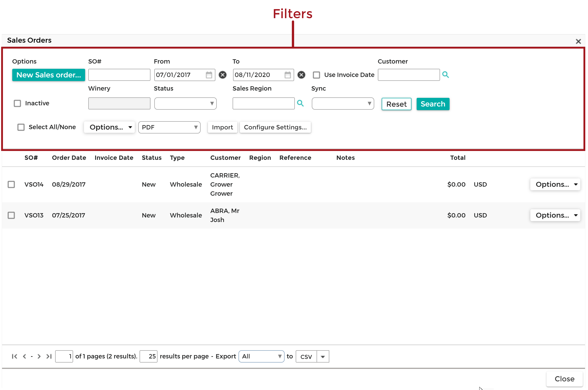Click the VSO14 order number
Screen dimensions: 588x390
coord(34,185)
